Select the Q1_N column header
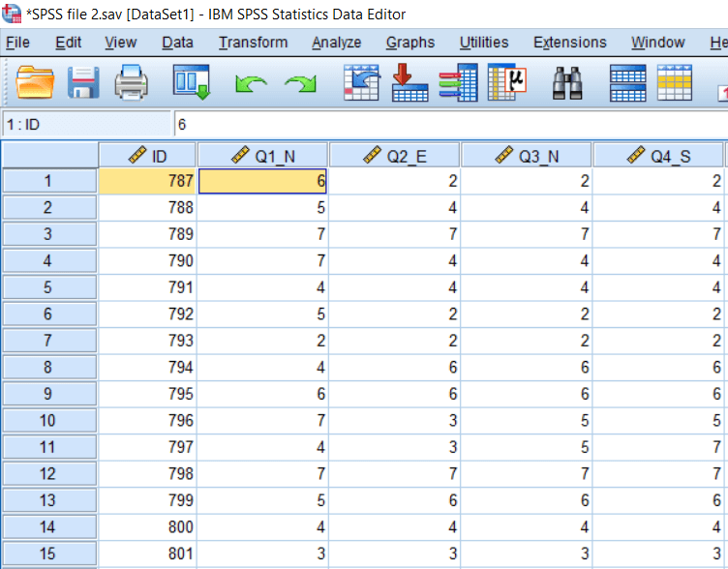Image resolution: width=728 pixels, height=569 pixels. pos(262,156)
